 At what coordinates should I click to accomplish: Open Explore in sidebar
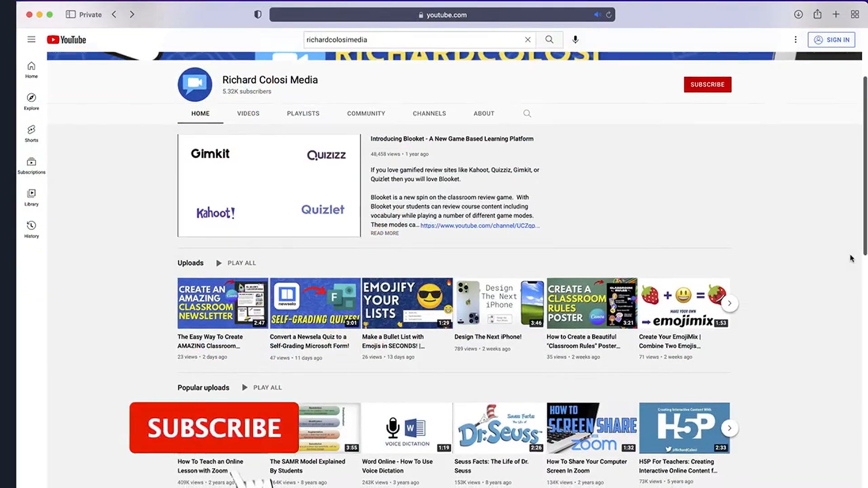point(31,102)
